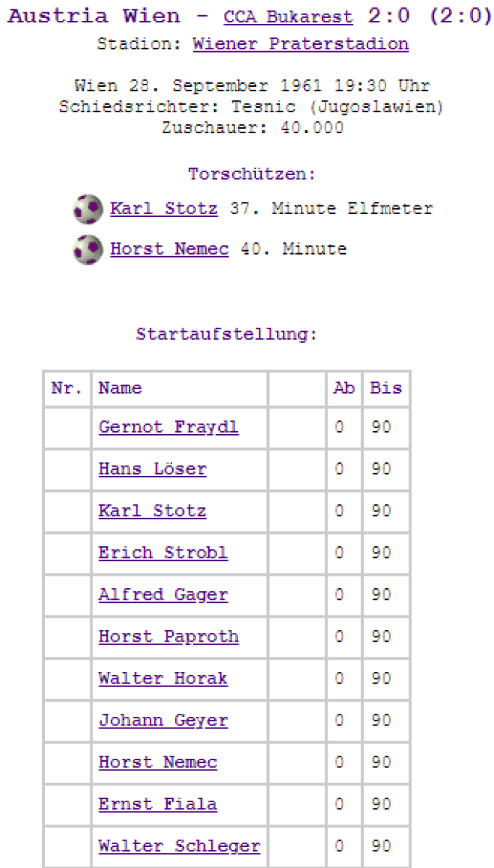Open the Wiener Praterstadion stadium link
Screen dimensions: 494x868
tap(300, 44)
